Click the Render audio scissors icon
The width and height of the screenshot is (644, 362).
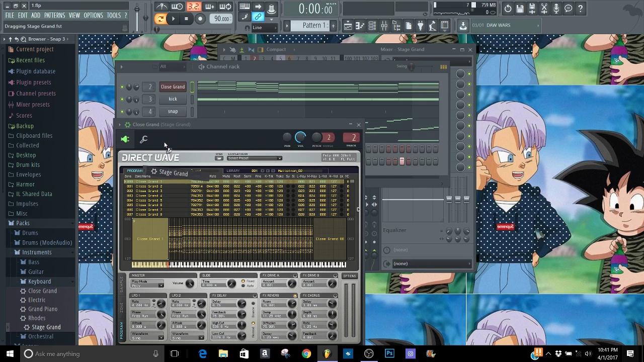point(544,8)
